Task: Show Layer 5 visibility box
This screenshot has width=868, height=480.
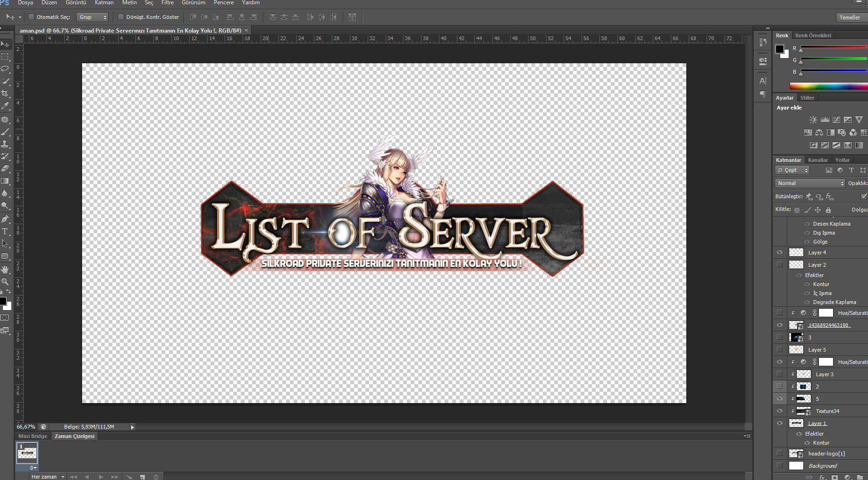Action: [780, 350]
